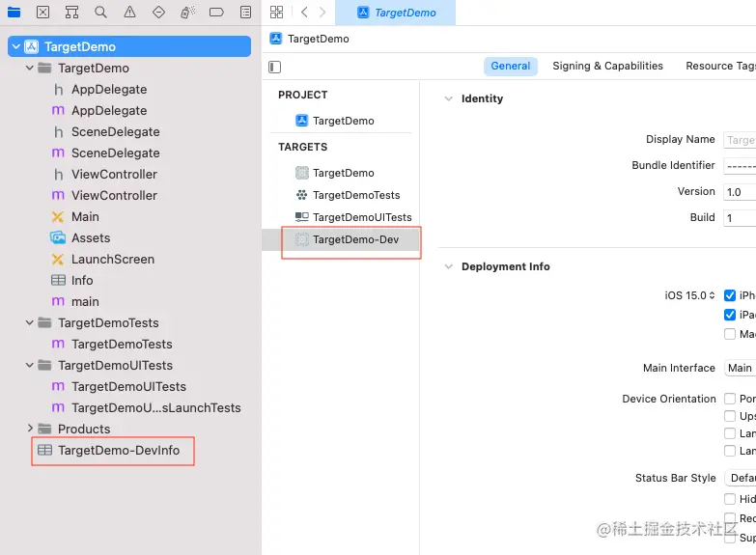The height and width of the screenshot is (555, 756).
Task: Open the Project navigator folder icon
Action: [x=14, y=12]
